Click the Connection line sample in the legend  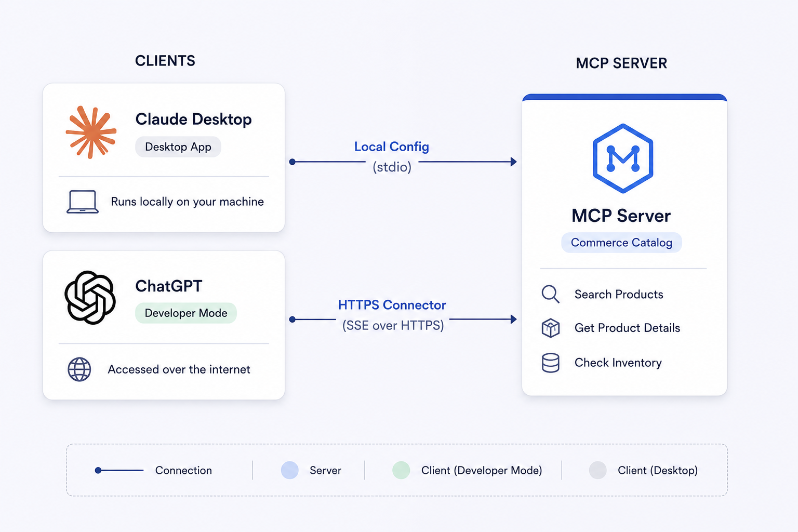coord(119,470)
